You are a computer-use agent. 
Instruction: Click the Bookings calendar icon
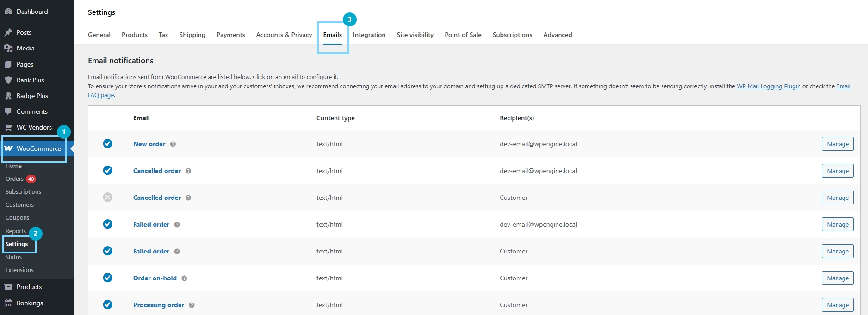tap(8, 303)
